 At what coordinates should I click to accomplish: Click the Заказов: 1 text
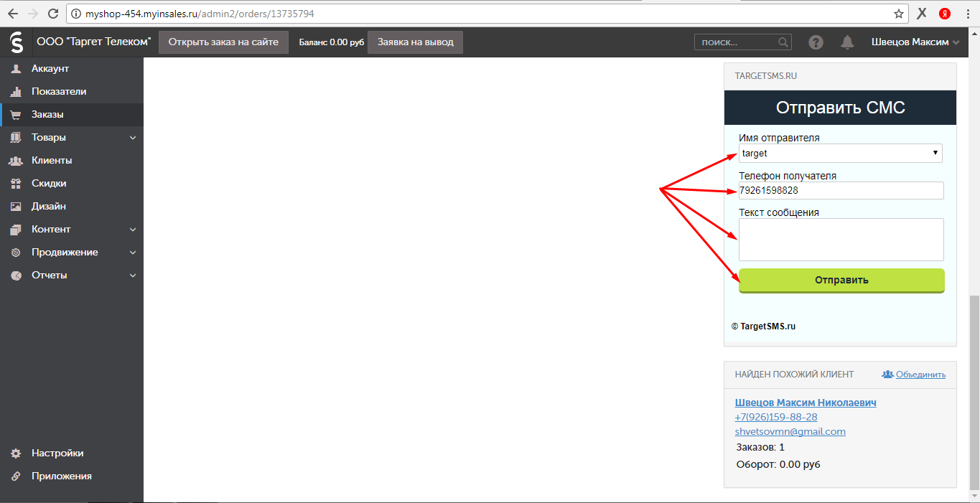point(760,448)
